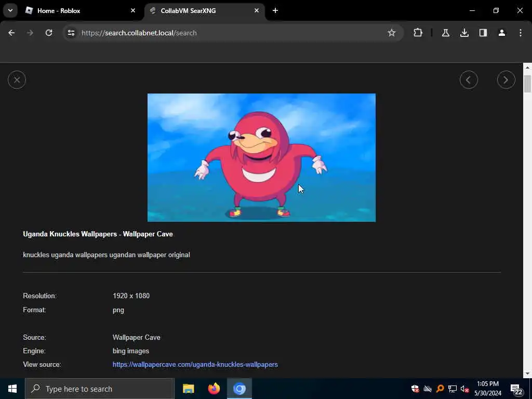The image size is (532, 399).
Task: Click the muted volume tray icon
Action: click(x=465, y=389)
